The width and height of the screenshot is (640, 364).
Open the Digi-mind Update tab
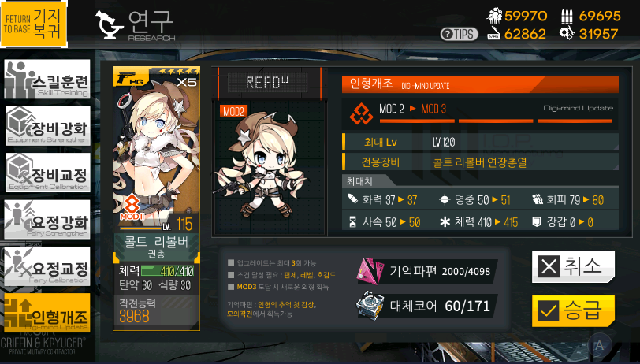(47, 313)
